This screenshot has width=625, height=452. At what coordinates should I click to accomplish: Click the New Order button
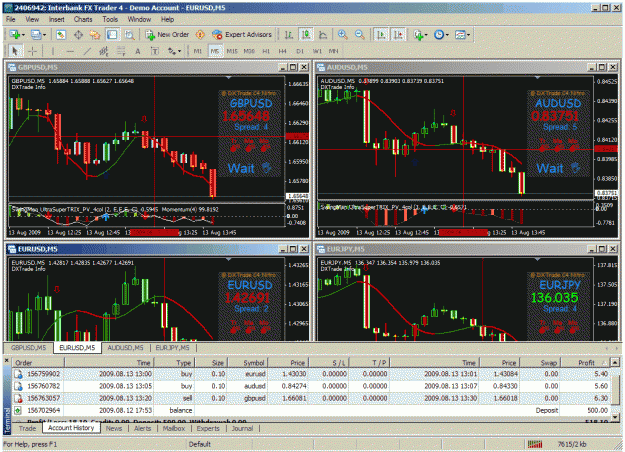(167, 35)
